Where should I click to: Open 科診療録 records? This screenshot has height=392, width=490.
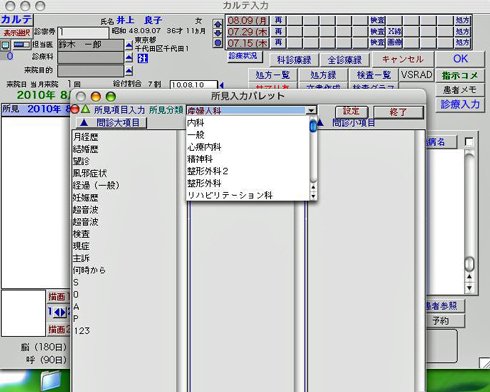click(x=294, y=60)
